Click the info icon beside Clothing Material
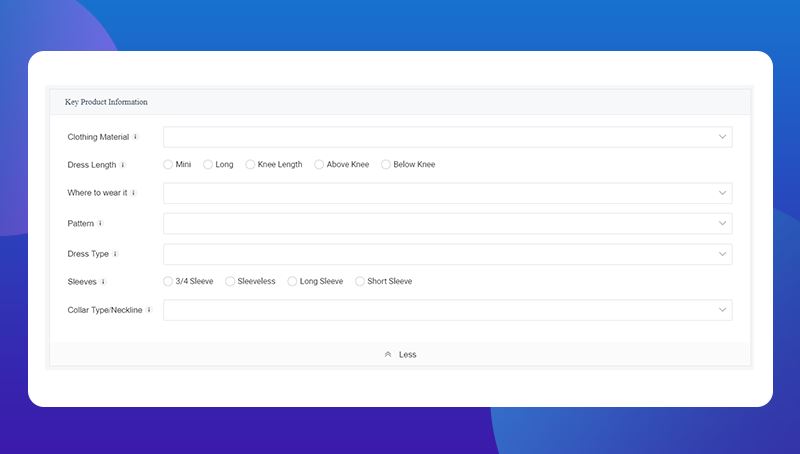Image resolution: width=800 pixels, height=454 pixels. pyautogui.click(x=135, y=137)
